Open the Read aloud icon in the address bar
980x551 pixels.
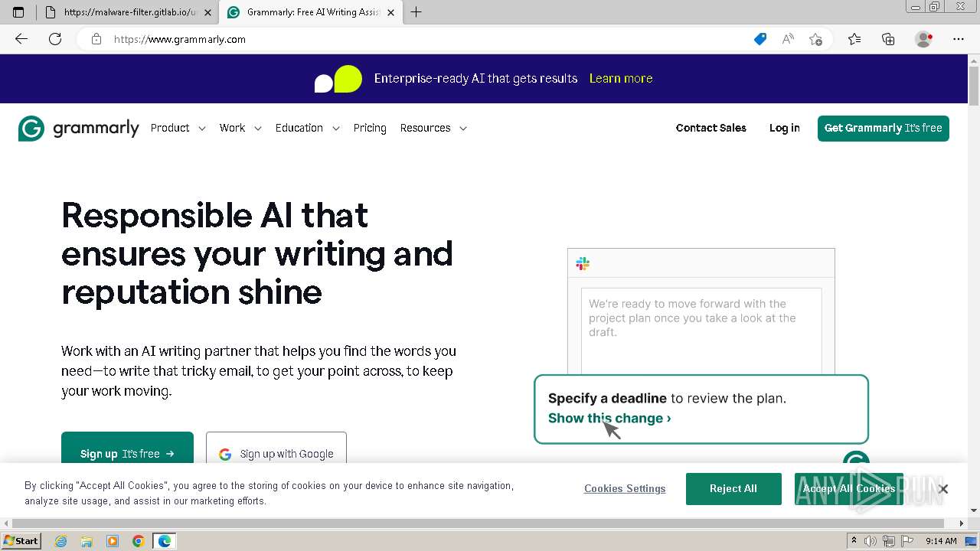[788, 39]
